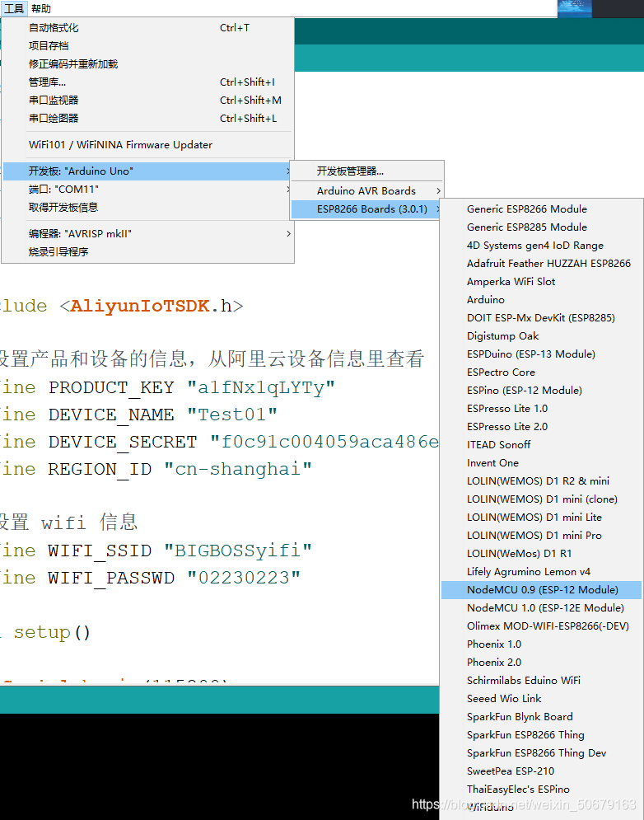
Task: Select Generic ESP8266 Module board
Action: 542,209
